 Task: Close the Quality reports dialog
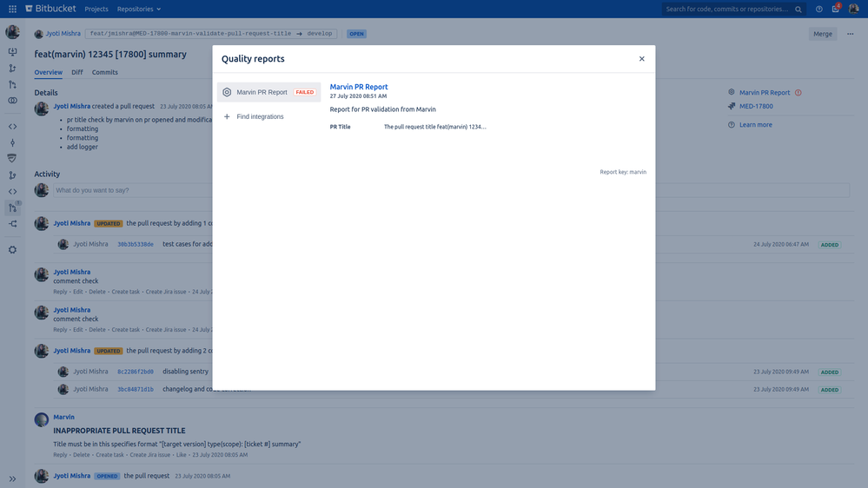pyautogui.click(x=641, y=59)
